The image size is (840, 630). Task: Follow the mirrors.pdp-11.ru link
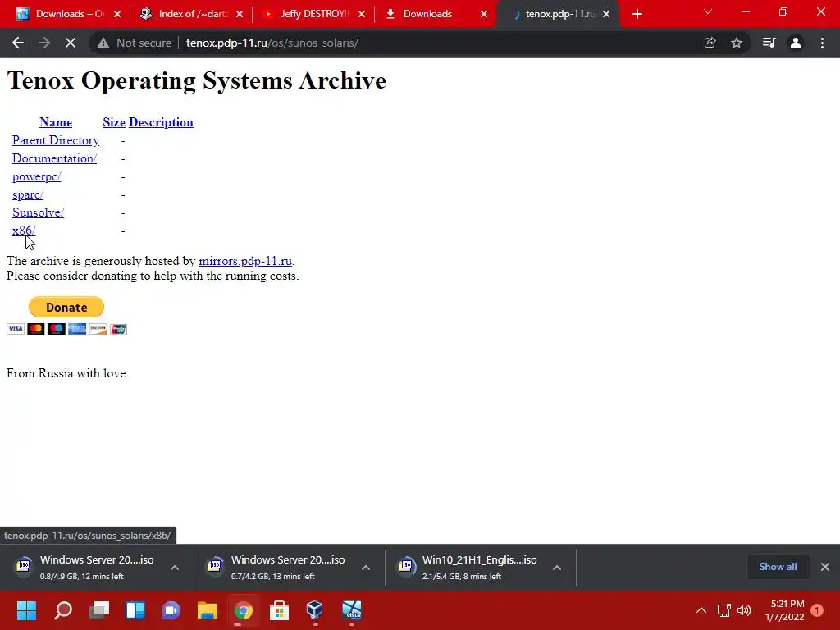(x=245, y=261)
